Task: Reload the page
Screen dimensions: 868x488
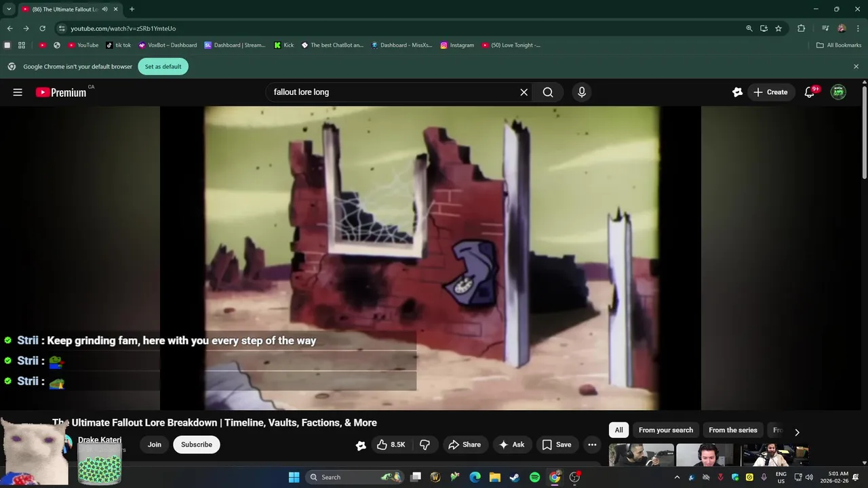Action: click(x=42, y=28)
